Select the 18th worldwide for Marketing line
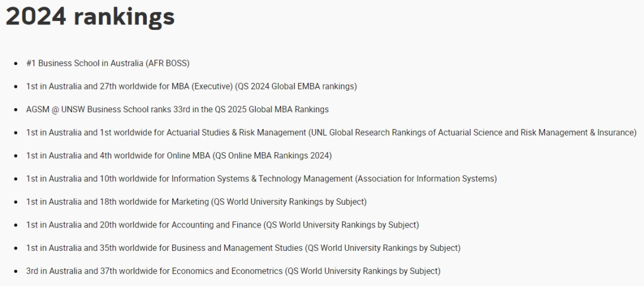Viewport: 644px width, 286px height. [x=196, y=202]
